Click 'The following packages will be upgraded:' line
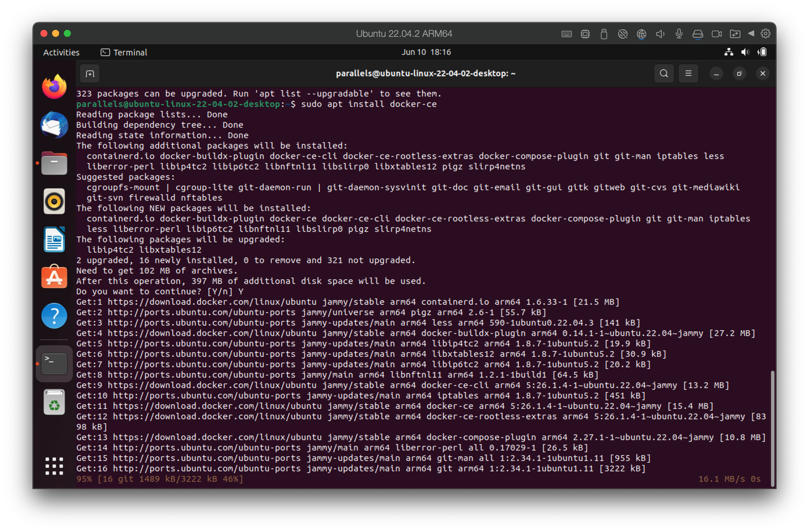Image resolution: width=809 pixels, height=532 pixels. tap(181, 239)
